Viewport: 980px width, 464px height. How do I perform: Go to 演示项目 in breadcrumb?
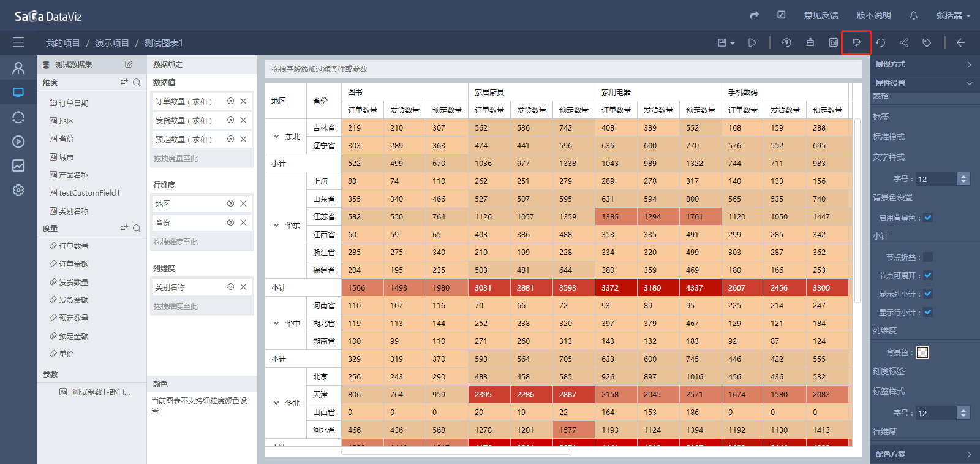tap(112, 43)
